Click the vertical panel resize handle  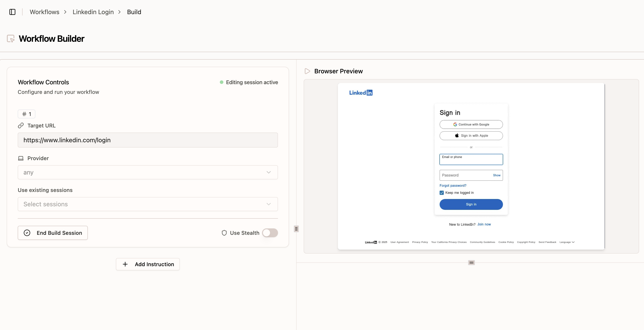coord(296,229)
